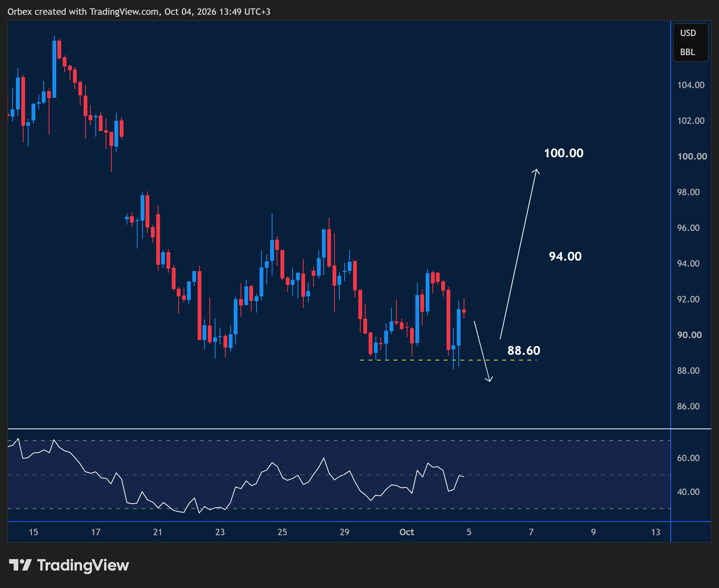This screenshot has width=719, height=588.
Task: Click the date label 23
Action: tap(220, 532)
